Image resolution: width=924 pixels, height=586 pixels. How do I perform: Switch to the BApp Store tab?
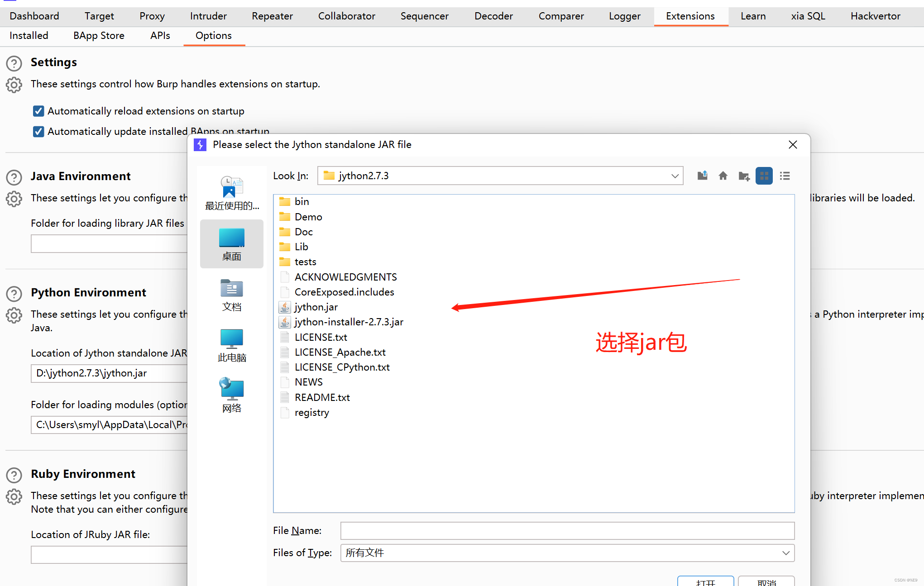tap(99, 35)
